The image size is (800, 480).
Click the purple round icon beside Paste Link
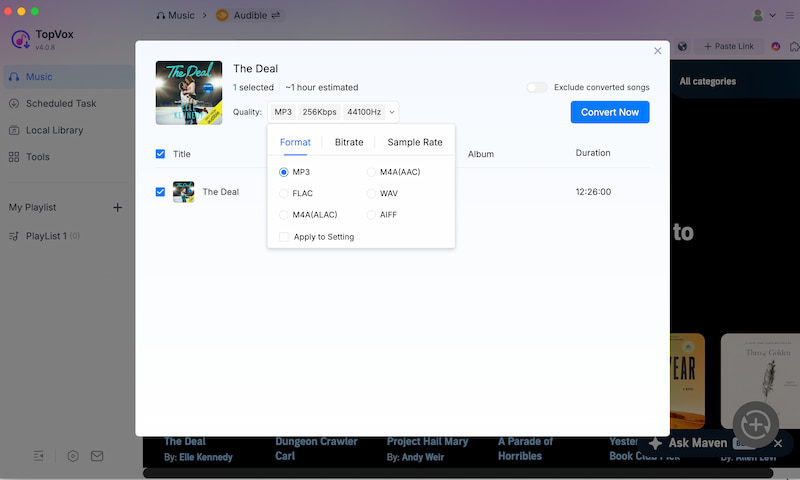776,46
